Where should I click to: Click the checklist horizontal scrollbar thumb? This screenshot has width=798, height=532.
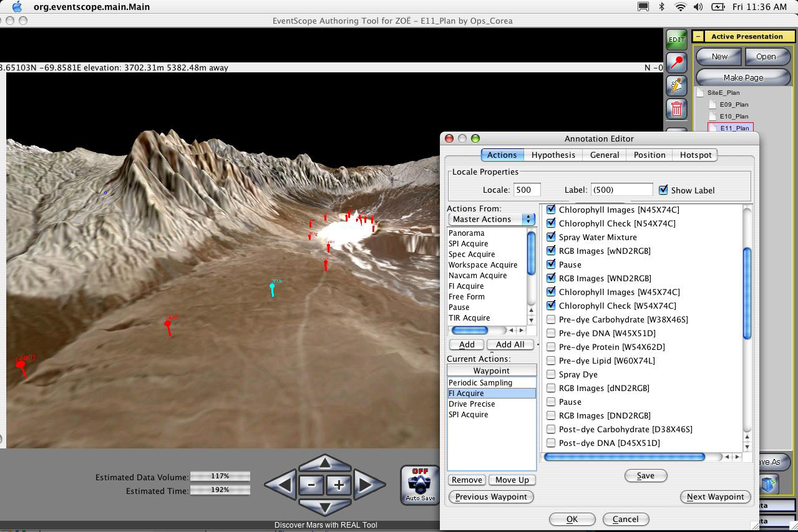point(625,457)
